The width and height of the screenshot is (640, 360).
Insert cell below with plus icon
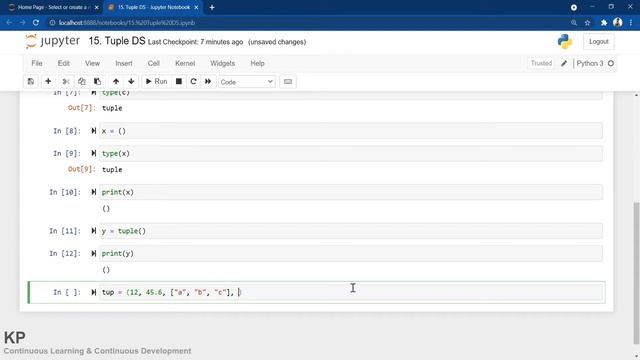pyautogui.click(x=48, y=82)
